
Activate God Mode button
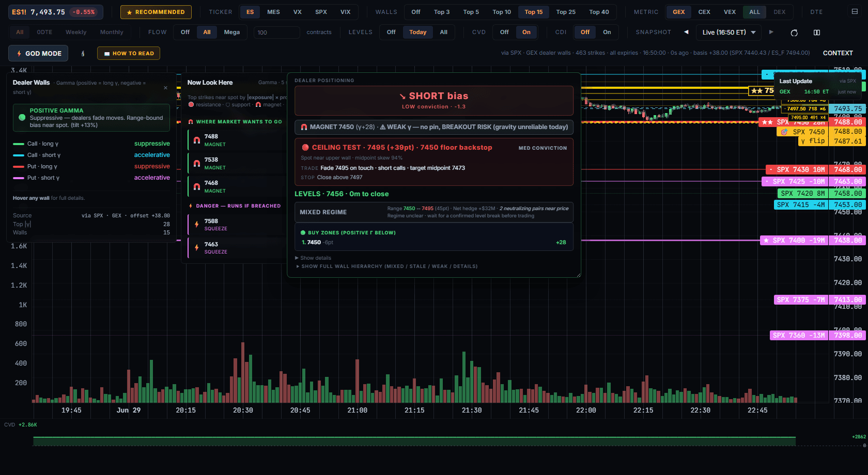(x=38, y=53)
